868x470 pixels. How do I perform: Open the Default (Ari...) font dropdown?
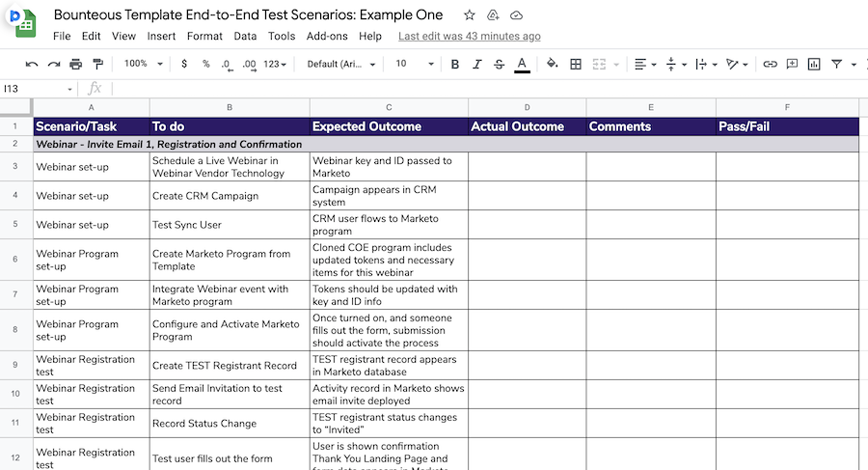pos(341,65)
